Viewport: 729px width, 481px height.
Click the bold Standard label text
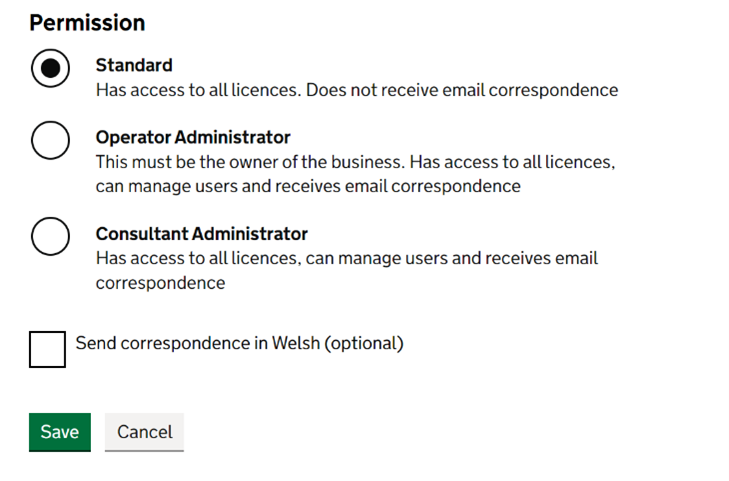tap(134, 65)
